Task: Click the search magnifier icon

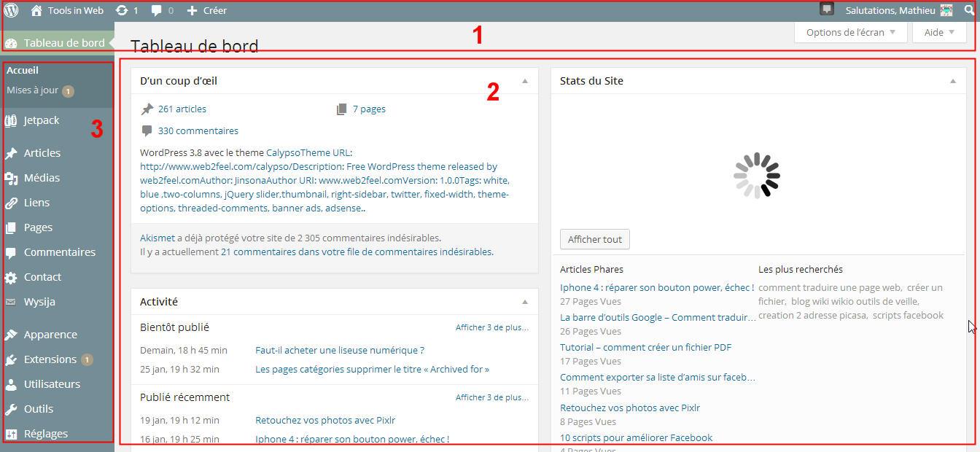Action: (969, 10)
